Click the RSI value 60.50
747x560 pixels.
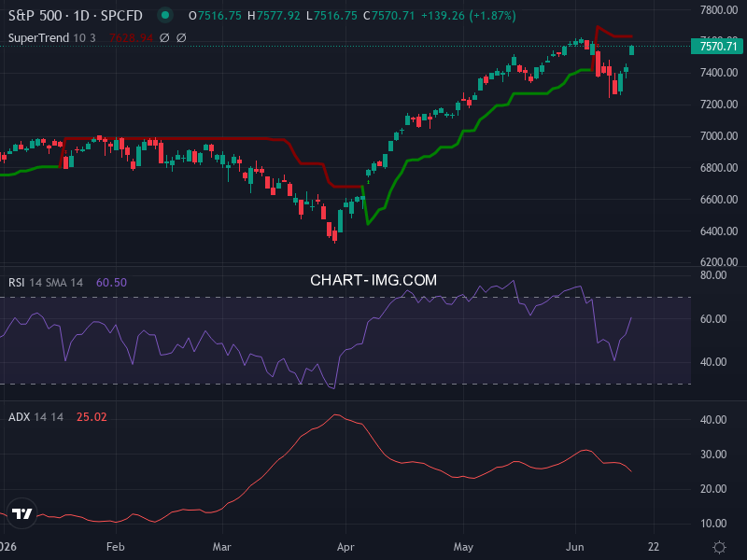click(x=111, y=283)
